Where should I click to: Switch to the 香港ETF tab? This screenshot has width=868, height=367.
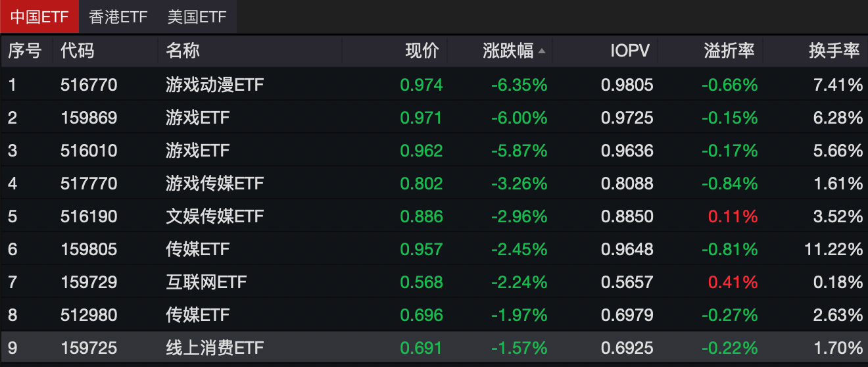(x=118, y=17)
